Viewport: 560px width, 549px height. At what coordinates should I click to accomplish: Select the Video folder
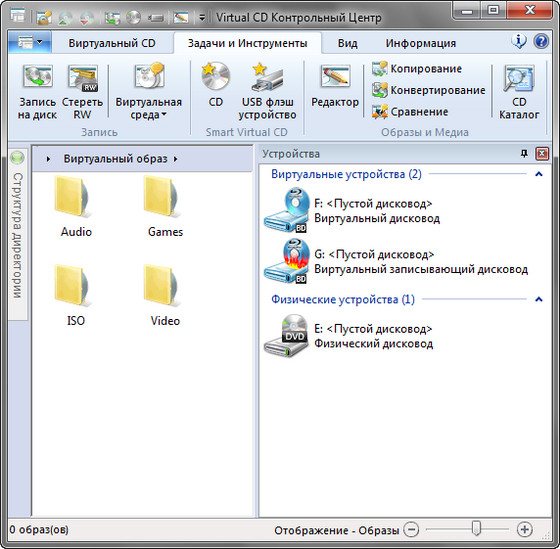click(165, 295)
